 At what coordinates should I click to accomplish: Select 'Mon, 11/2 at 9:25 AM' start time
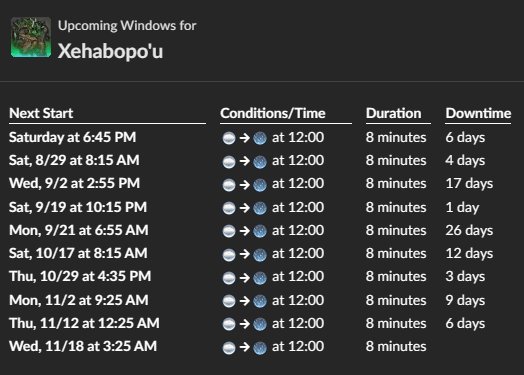79,300
